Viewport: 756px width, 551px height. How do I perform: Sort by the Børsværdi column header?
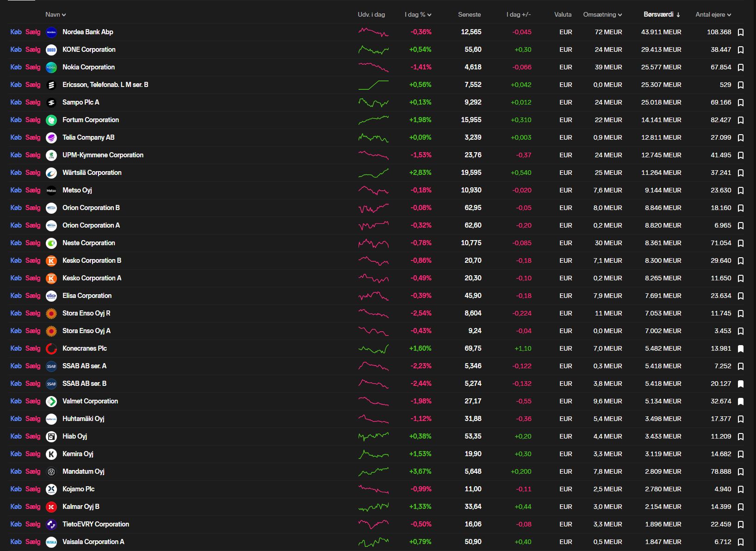coord(662,15)
